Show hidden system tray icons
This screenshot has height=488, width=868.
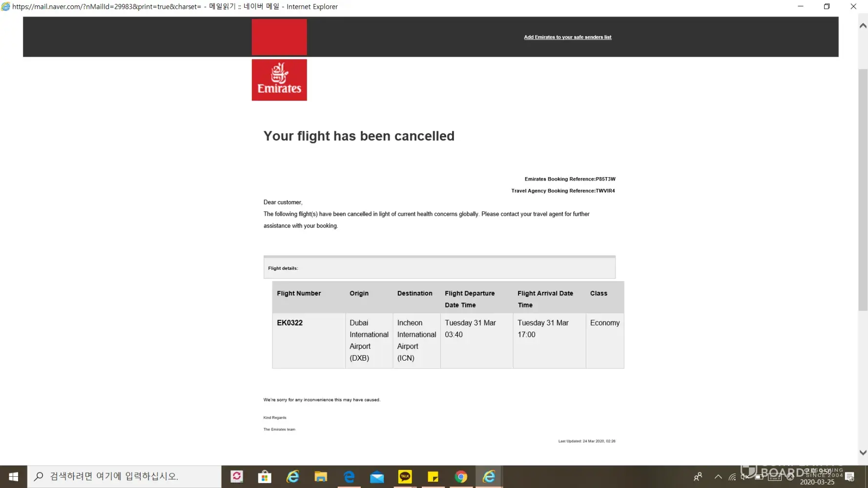click(x=718, y=477)
